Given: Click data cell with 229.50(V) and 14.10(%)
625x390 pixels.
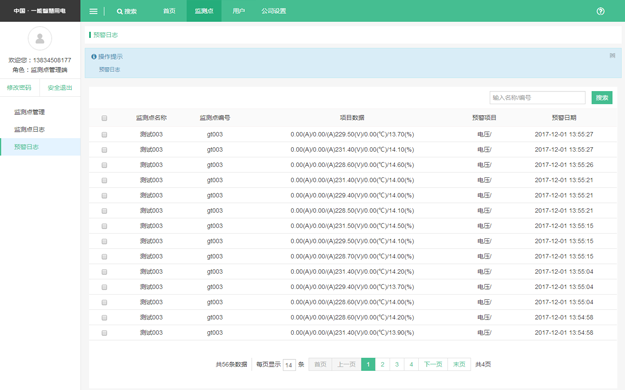Looking at the screenshot, I should coord(352,241).
